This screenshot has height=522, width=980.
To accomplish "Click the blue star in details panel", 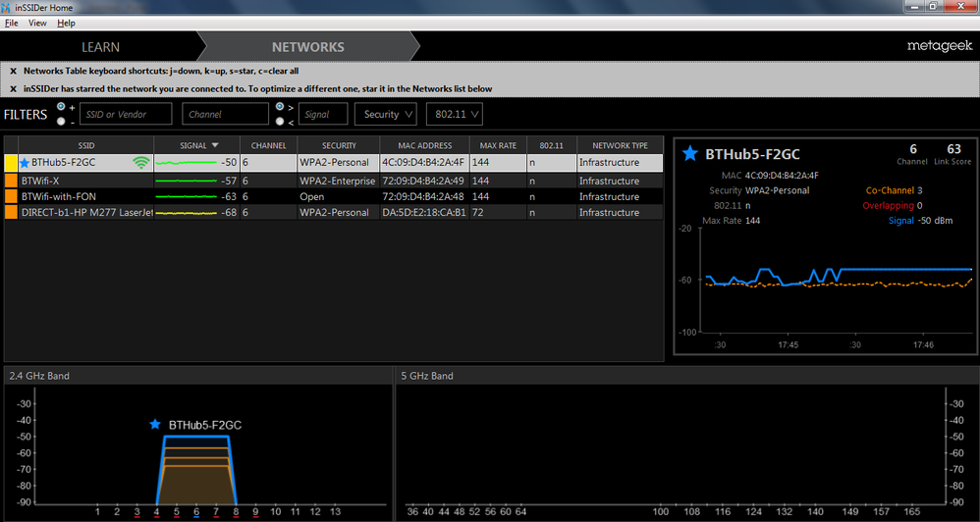I will tap(689, 154).
